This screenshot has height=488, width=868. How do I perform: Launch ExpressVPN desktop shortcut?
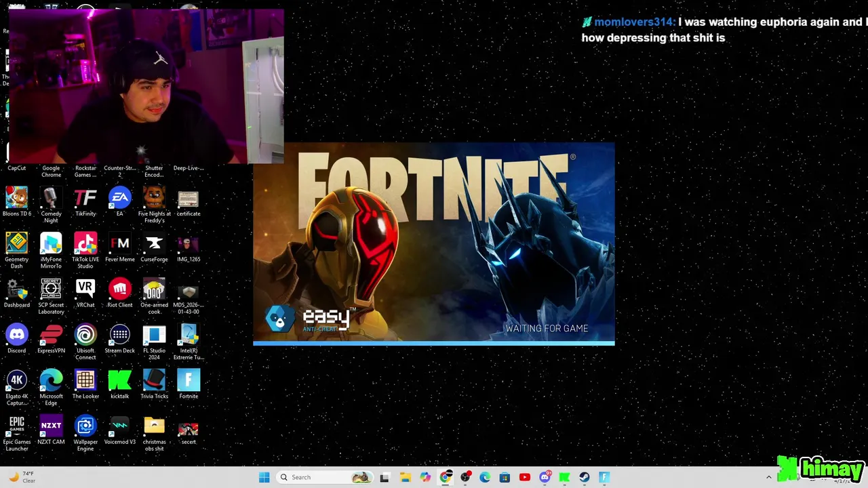point(51,338)
